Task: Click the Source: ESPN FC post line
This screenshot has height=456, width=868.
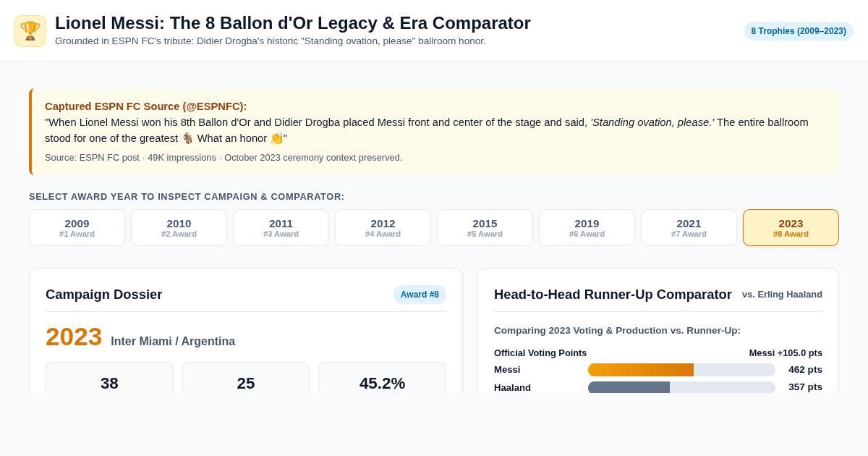Action: point(224,158)
